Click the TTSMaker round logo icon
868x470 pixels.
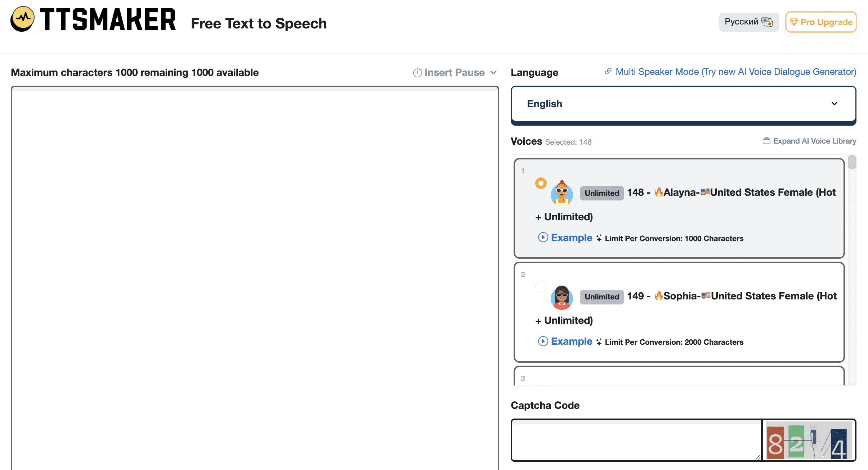click(x=23, y=19)
